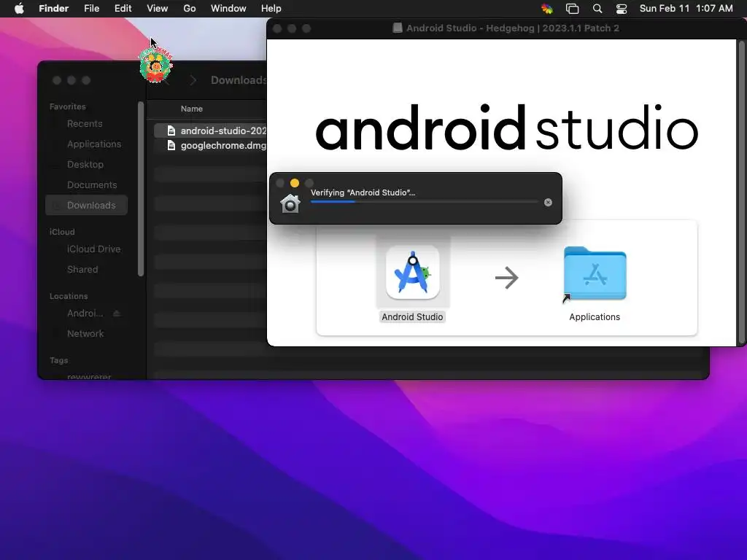The height and width of the screenshot is (560, 747).
Task: Select the Android Studio app icon in installer
Action: (413, 273)
